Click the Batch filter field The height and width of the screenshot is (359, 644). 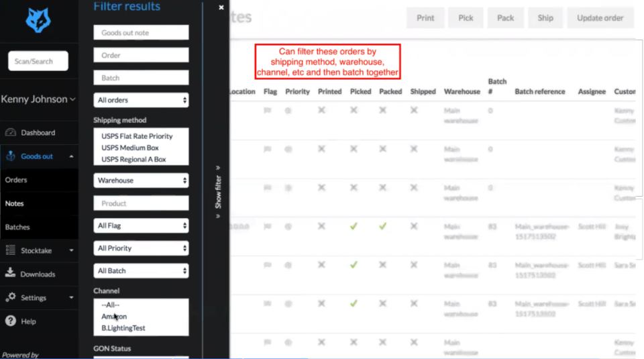pyautogui.click(x=141, y=78)
